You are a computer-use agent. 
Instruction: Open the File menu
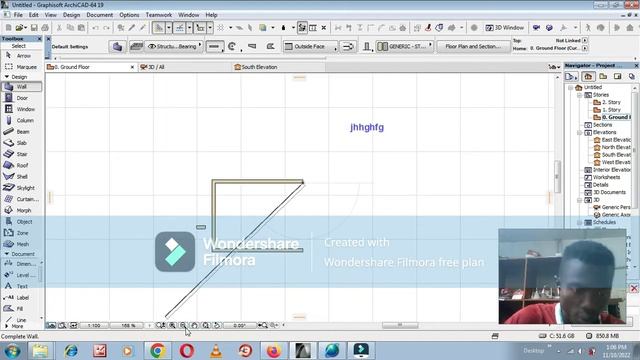(18, 15)
